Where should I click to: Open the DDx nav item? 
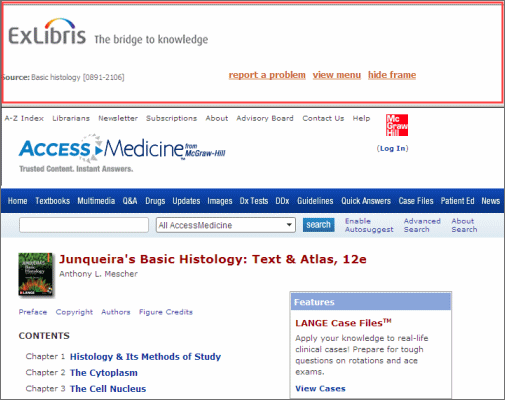point(282,201)
